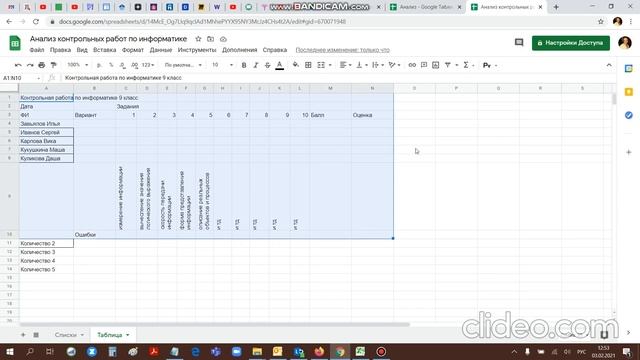Click 'Последнее изменение' link
The height and width of the screenshot is (360, 640).
(x=342, y=50)
